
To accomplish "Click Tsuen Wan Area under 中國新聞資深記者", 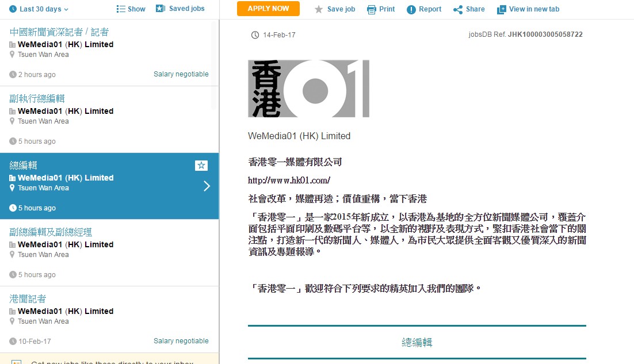I will (x=43, y=55).
